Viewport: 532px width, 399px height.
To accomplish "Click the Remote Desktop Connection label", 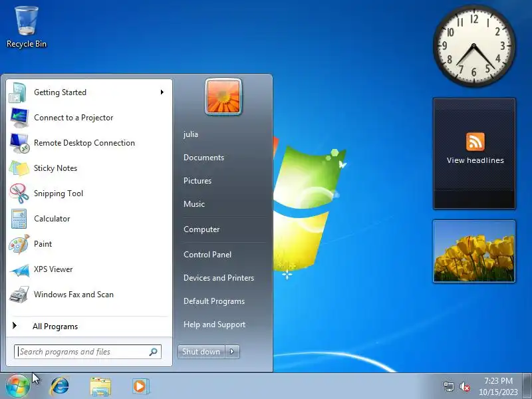I will (84, 143).
